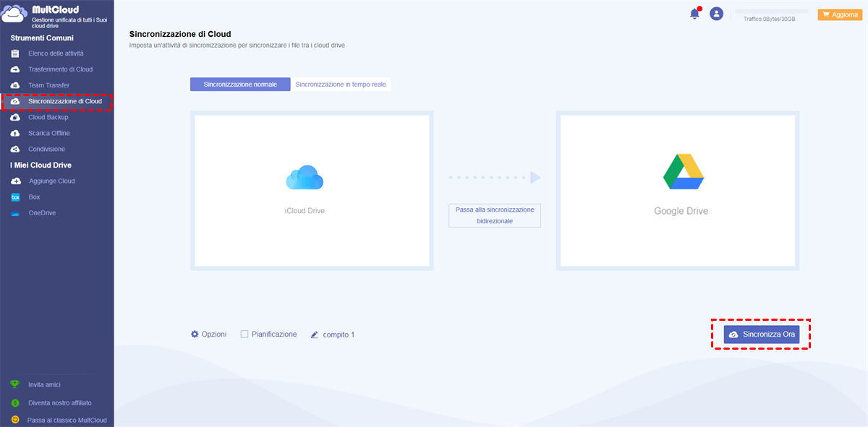Click the Invita amici link
The height and width of the screenshot is (427, 868).
[x=44, y=385]
